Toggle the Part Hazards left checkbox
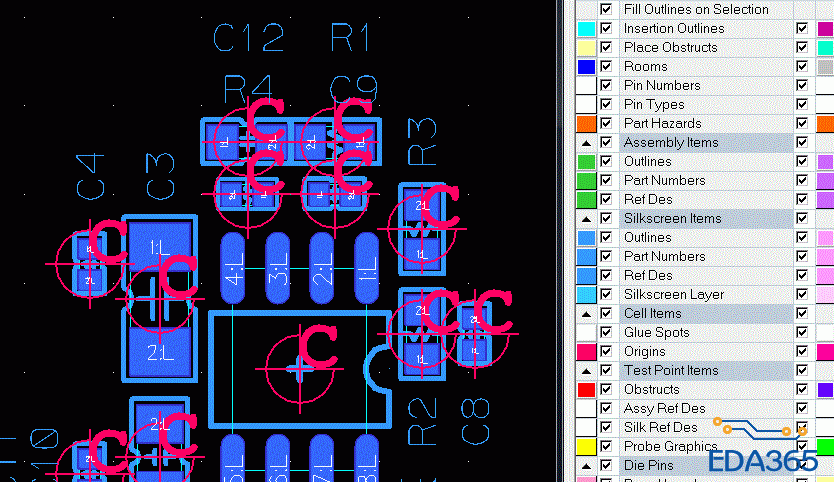This screenshot has width=834, height=482. coord(606,123)
